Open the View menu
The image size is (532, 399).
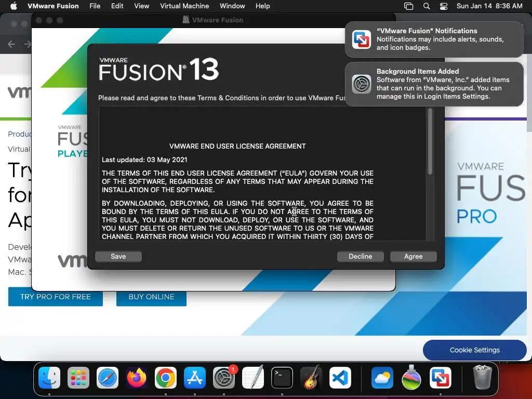(141, 6)
